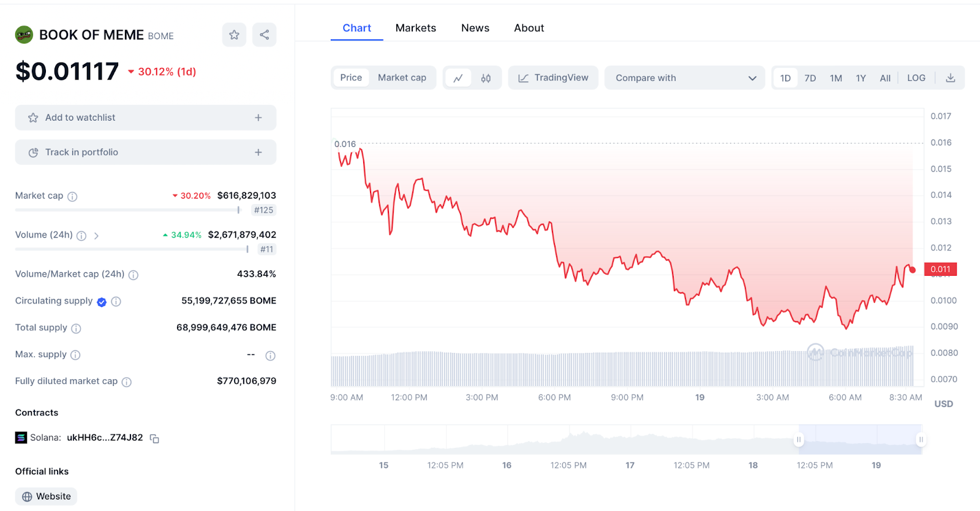Click circulating supply 55,199,727,655 BOME

click(228, 301)
